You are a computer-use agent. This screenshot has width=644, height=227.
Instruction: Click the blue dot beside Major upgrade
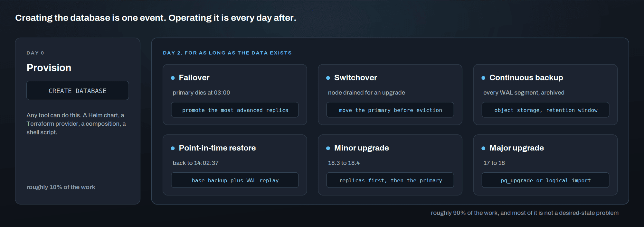coord(483,148)
